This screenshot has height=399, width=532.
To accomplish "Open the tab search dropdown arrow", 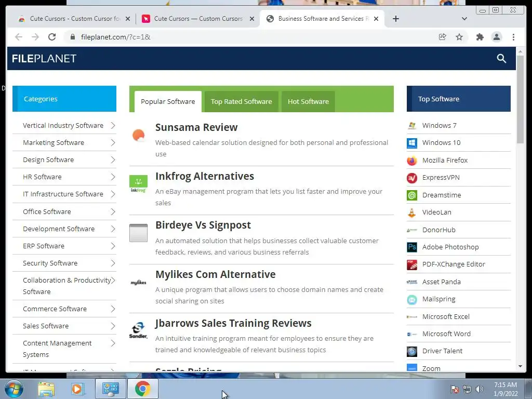I will pyautogui.click(x=464, y=19).
